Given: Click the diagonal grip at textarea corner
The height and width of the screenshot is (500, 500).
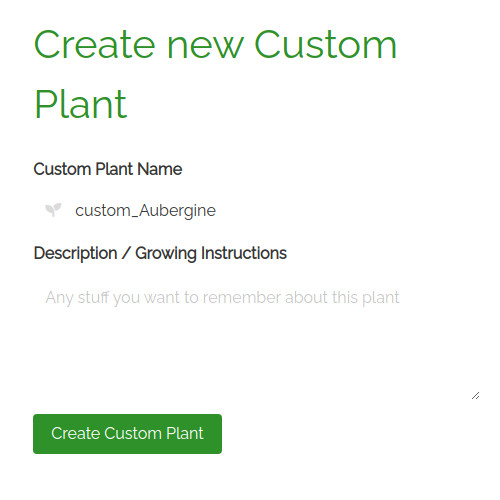Looking at the screenshot, I should [x=476, y=396].
